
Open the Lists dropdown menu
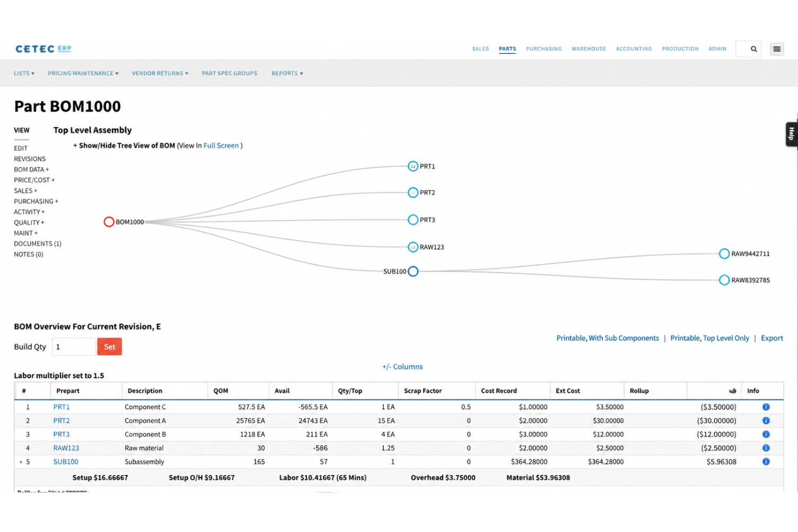pyautogui.click(x=24, y=73)
